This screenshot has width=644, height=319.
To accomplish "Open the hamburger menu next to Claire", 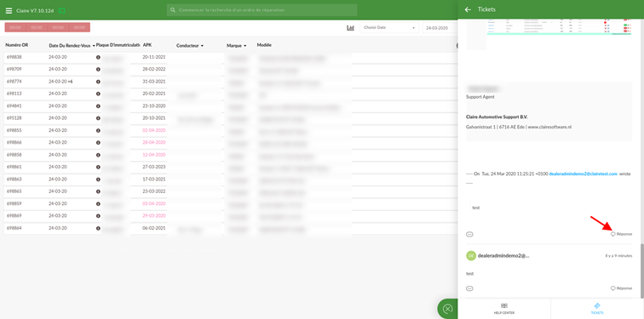I will point(9,10).
